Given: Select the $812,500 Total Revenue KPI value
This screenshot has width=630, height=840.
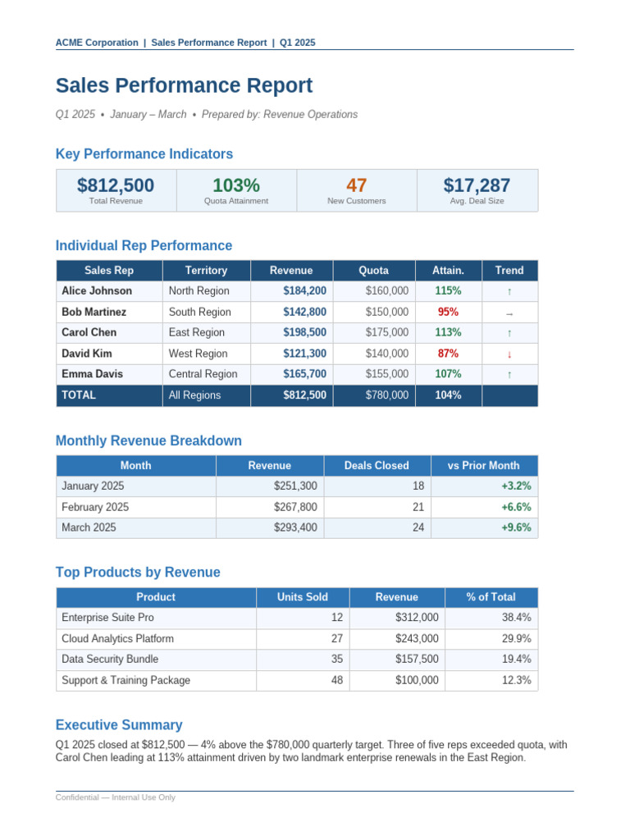Looking at the screenshot, I should [116, 185].
